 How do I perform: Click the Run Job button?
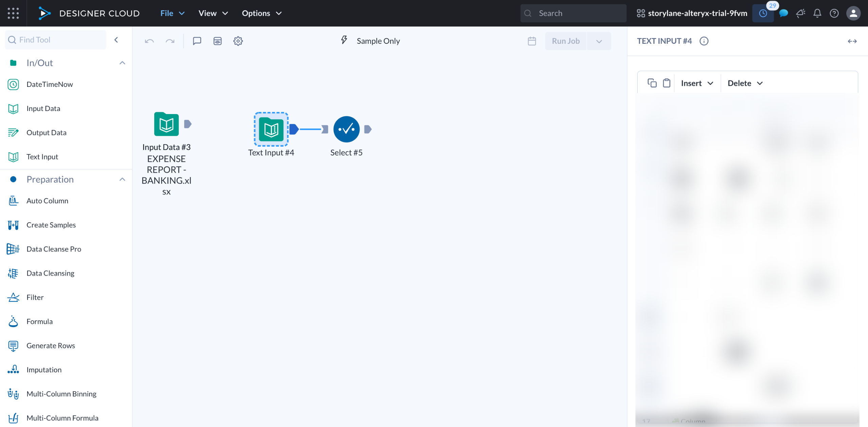point(566,41)
